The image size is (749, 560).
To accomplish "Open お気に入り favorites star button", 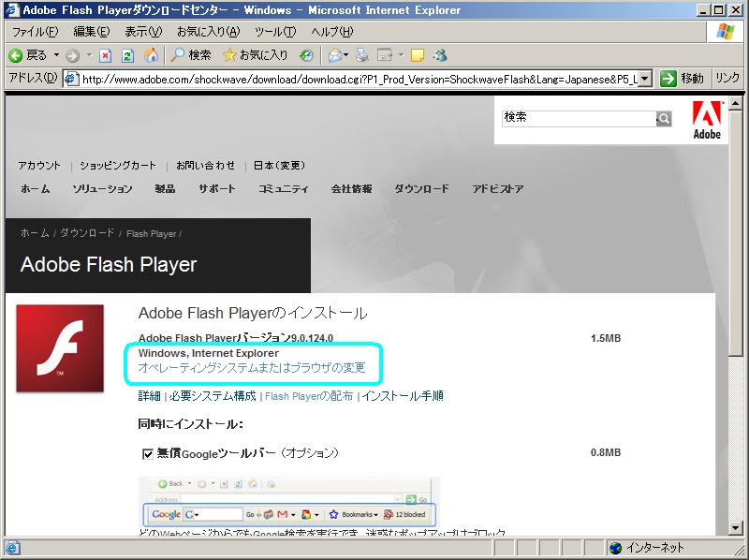I will click(256, 56).
